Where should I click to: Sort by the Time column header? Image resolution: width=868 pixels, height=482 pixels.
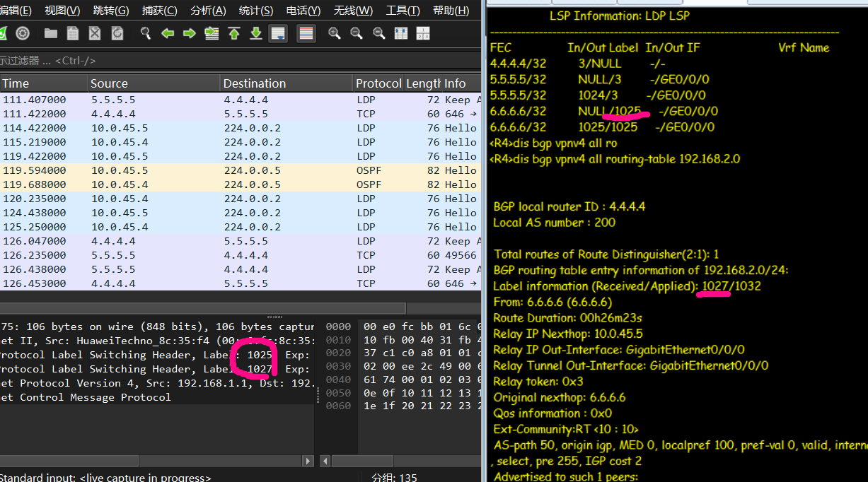(43, 83)
